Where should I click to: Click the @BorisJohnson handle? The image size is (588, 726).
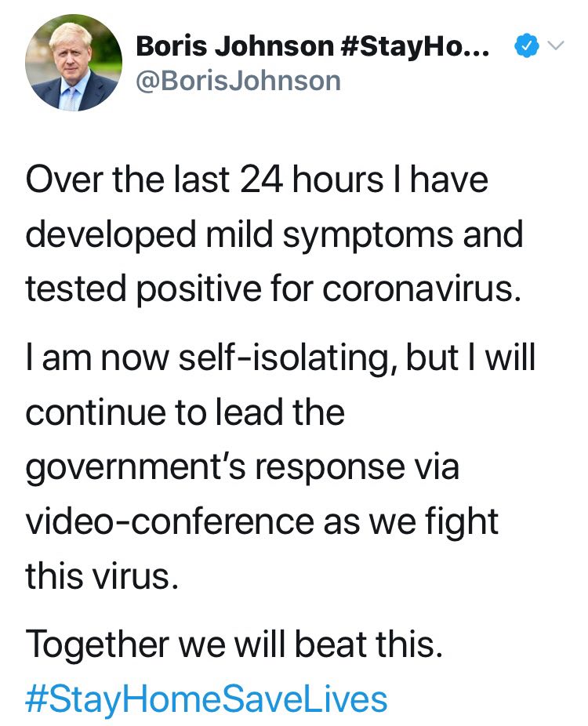point(238,80)
